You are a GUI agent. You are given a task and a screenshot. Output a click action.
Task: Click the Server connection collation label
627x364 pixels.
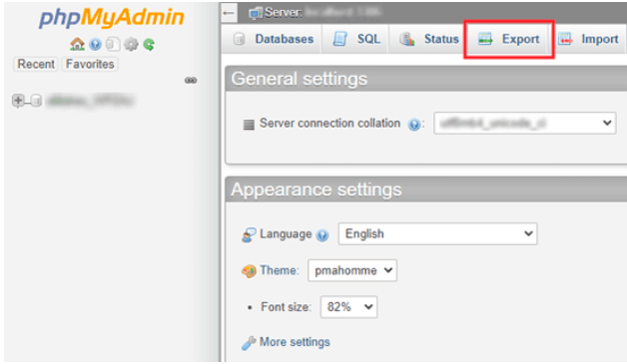[329, 123]
